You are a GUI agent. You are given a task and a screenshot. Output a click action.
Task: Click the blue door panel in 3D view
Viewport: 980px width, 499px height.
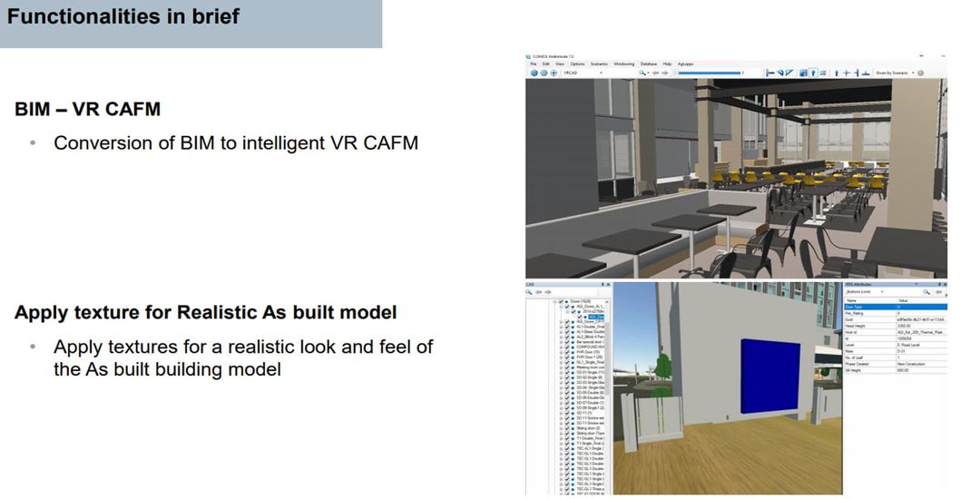[771, 374]
